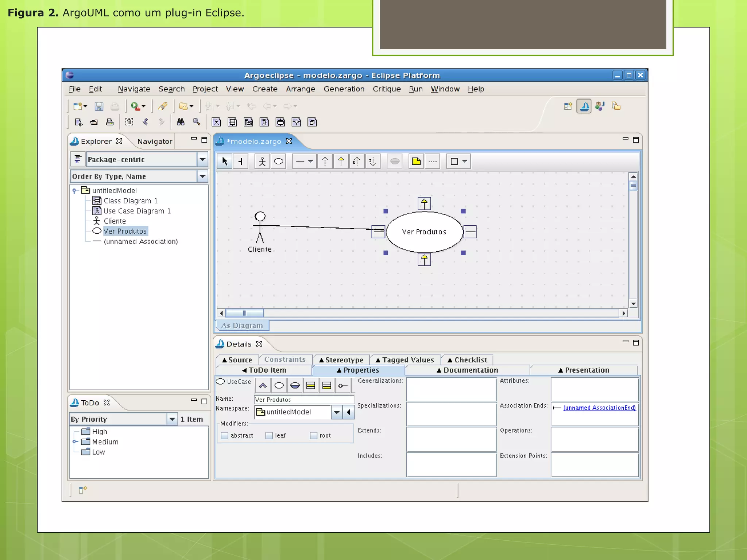The height and width of the screenshot is (560, 747).
Task: Select the Ver Produtos use case in diagram
Action: pyautogui.click(x=424, y=232)
